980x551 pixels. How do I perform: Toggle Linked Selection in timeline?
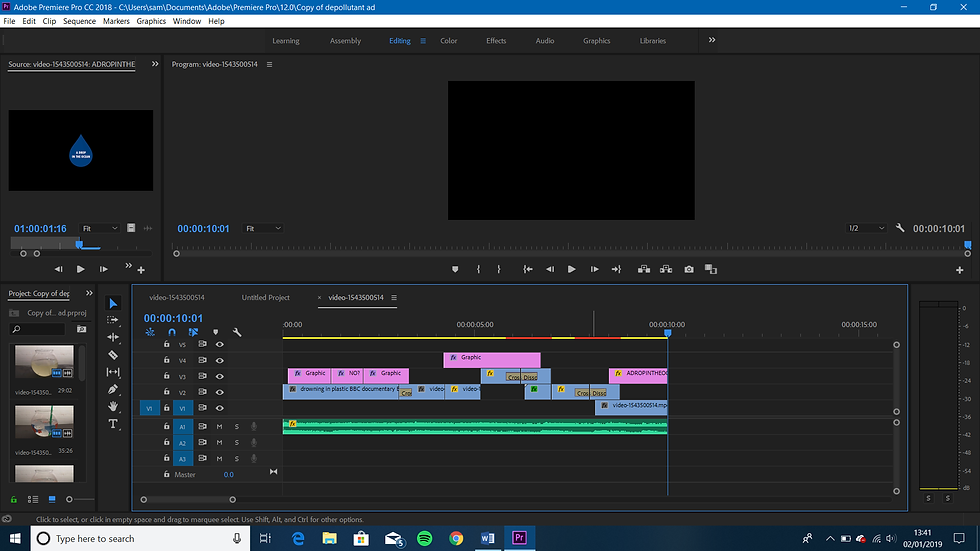click(193, 332)
